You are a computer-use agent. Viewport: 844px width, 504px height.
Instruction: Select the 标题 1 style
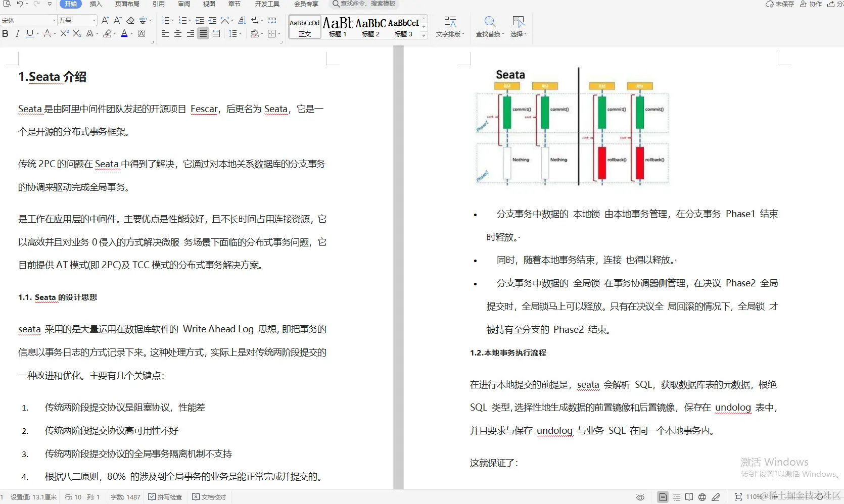point(337,27)
